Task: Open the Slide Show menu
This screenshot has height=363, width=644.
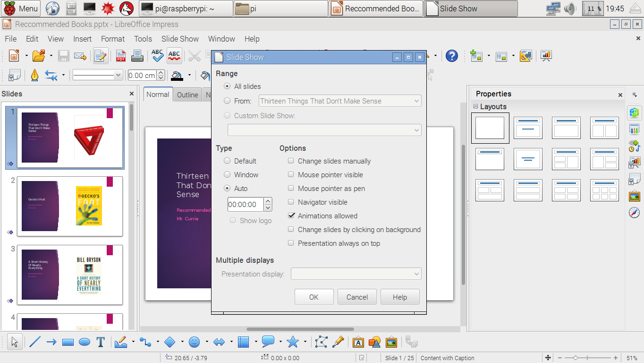Action: point(180,39)
